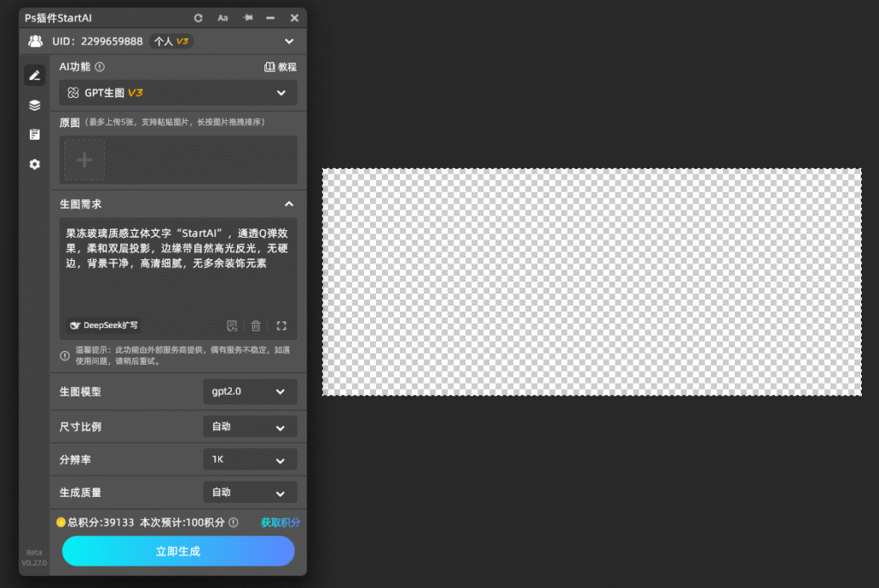This screenshot has width=879, height=588.
Task: Open the settings gear sidebar icon
Action: coord(34,164)
